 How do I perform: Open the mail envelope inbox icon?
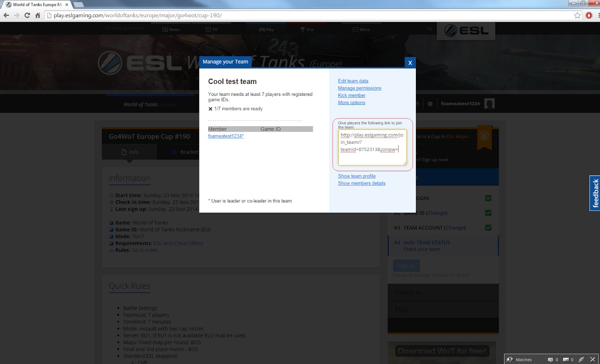point(566,360)
